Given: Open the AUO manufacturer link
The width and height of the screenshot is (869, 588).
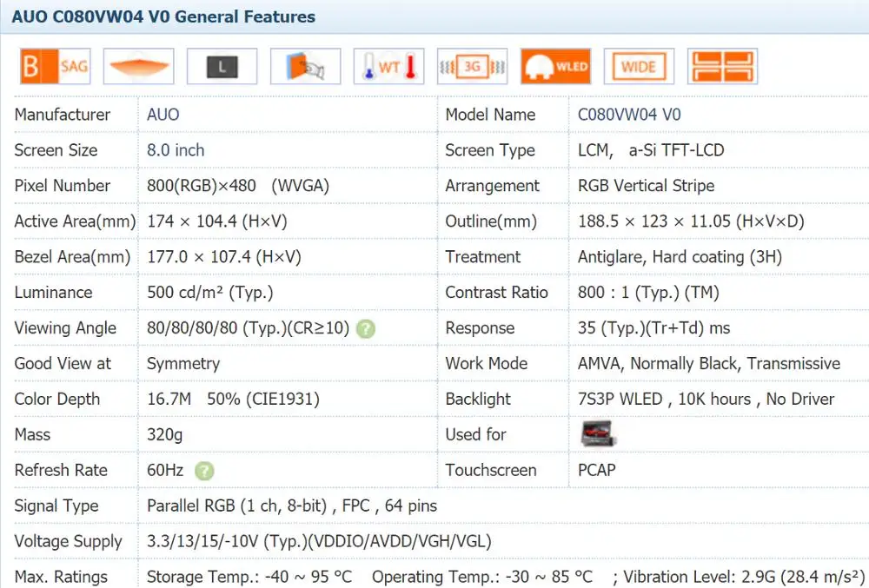Looking at the screenshot, I should click(x=163, y=115).
